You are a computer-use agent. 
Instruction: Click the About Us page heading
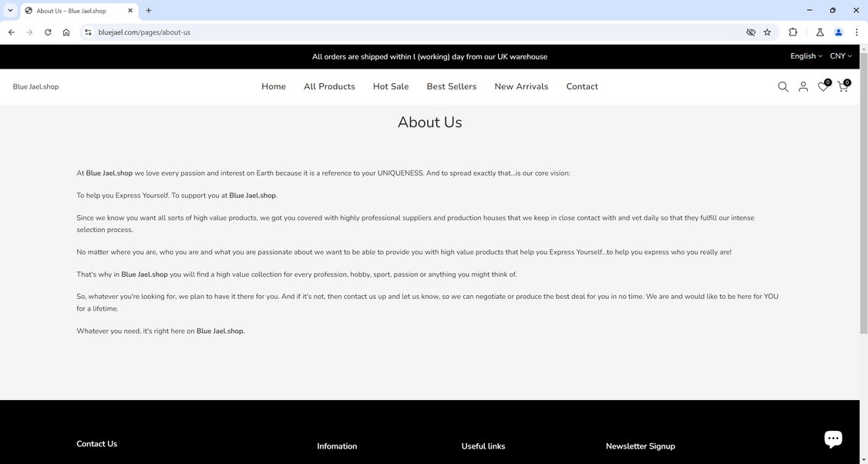click(429, 123)
